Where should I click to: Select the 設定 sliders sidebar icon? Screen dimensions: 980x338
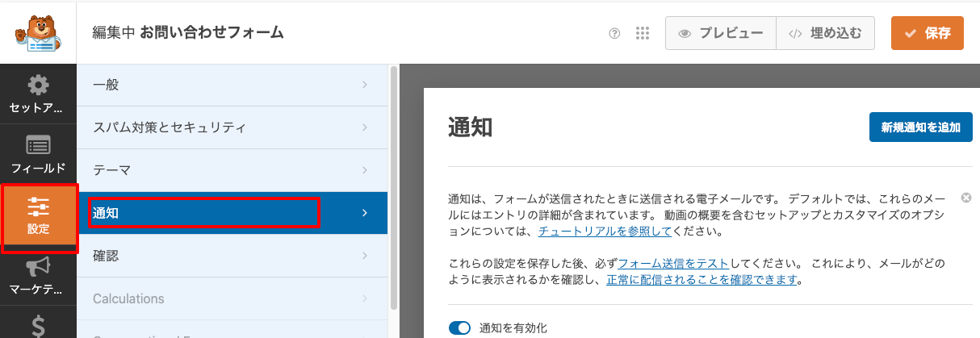(39, 217)
